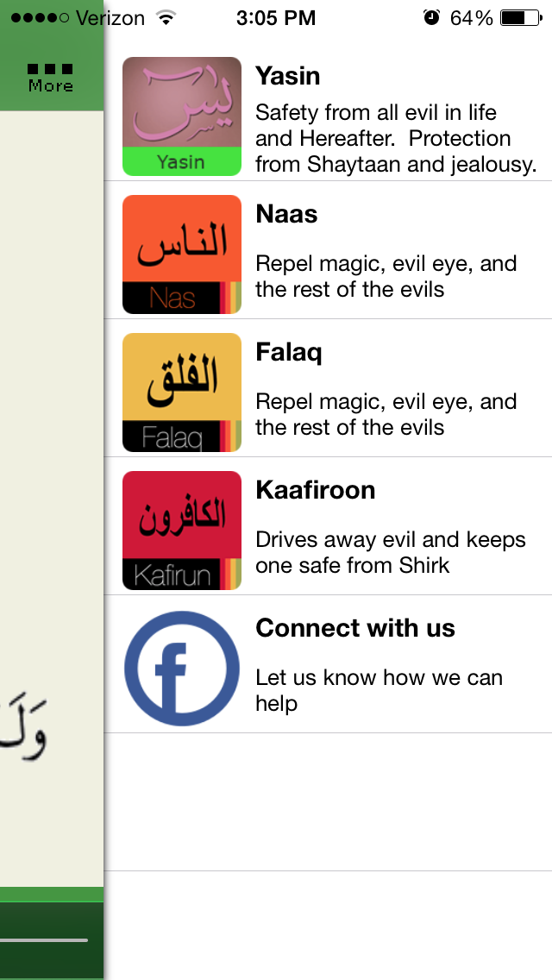The height and width of the screenshot is (980, 552).
Task: Click the blue Facebook logo icon
Action: tap(182, 669)
